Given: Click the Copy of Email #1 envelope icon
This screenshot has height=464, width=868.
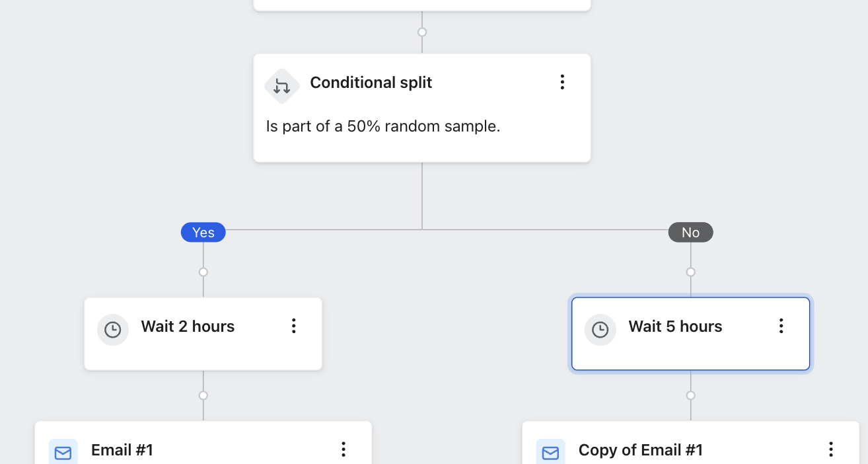Looking at the screenshot, I should coord(550,453).
